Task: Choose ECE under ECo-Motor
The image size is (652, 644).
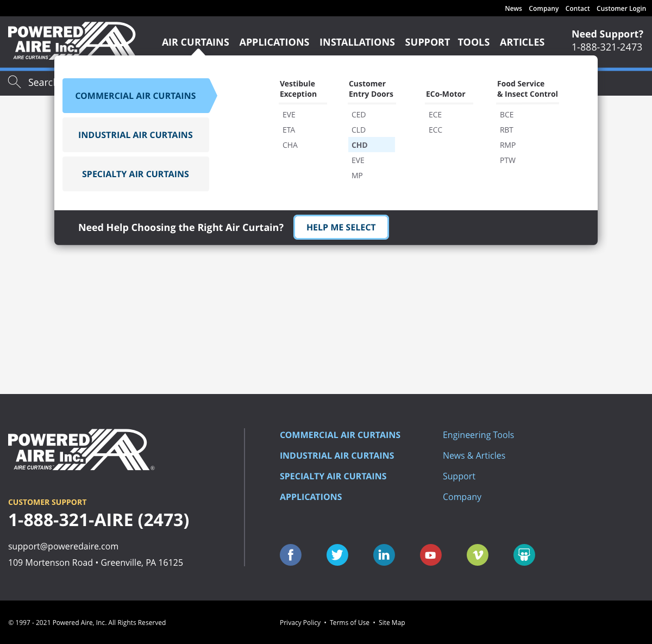Action: click(x=435, y=115)
